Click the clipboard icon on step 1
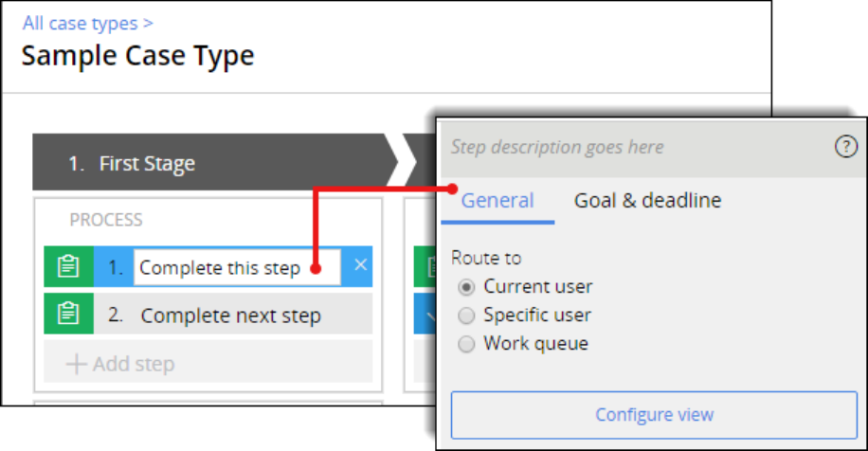868x451 pixels. click(x=68, y=267)
